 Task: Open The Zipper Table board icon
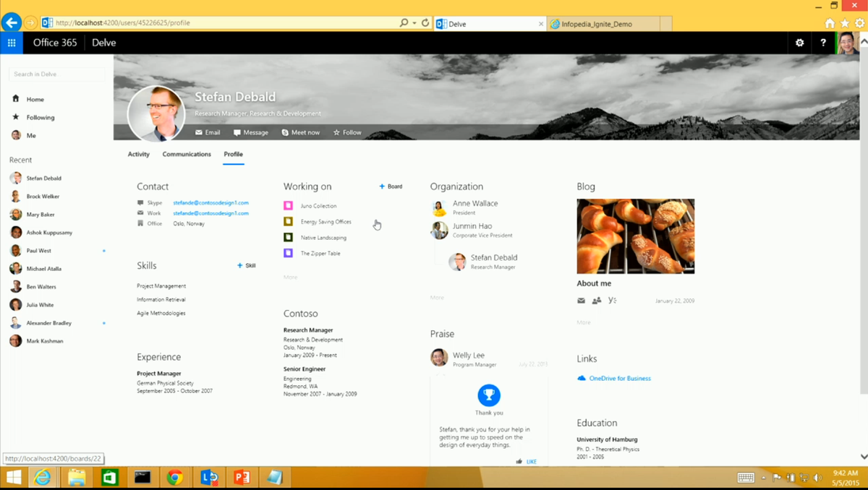288,253
